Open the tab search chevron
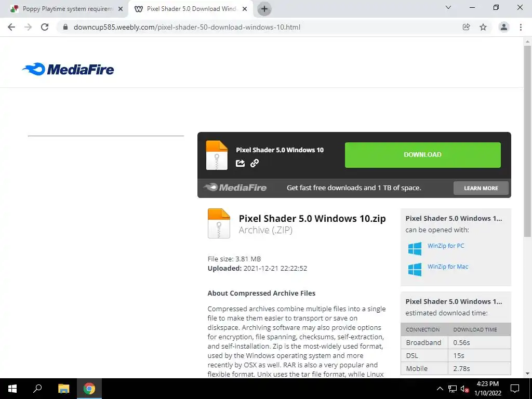 click(x=448, y=7)
